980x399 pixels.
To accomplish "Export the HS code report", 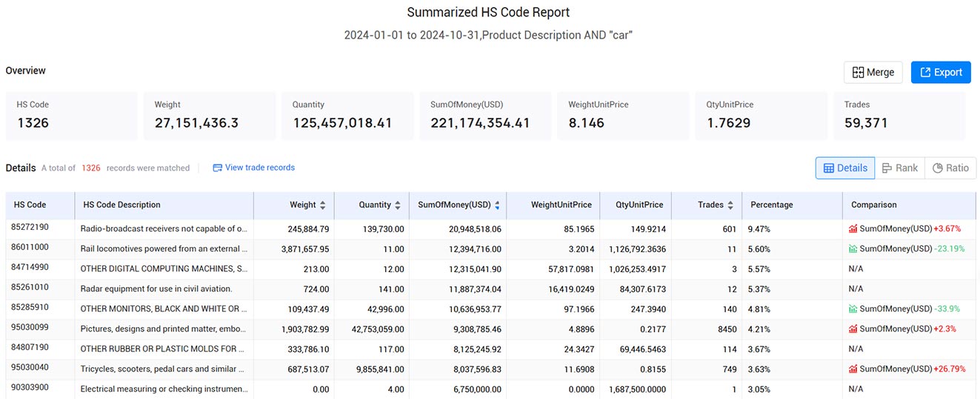I will pos(941,72).
